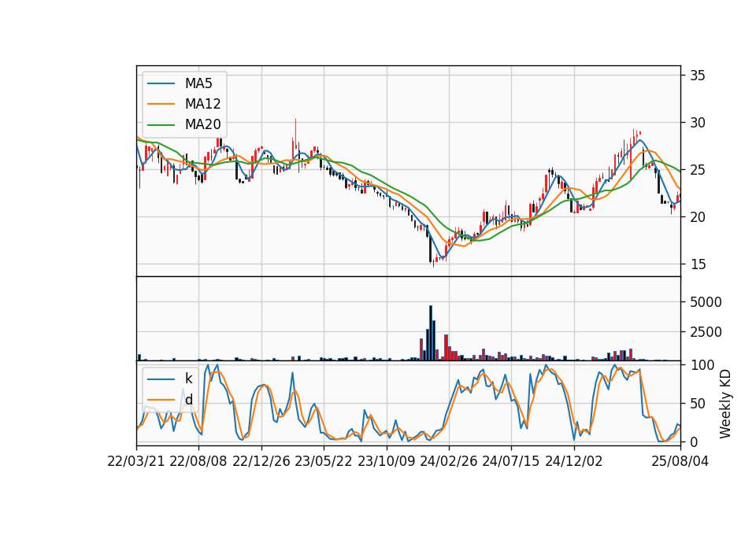Screen dimensions: 756x543
Task: Click the KD axis value 50
Action: [x=698, y=403]
